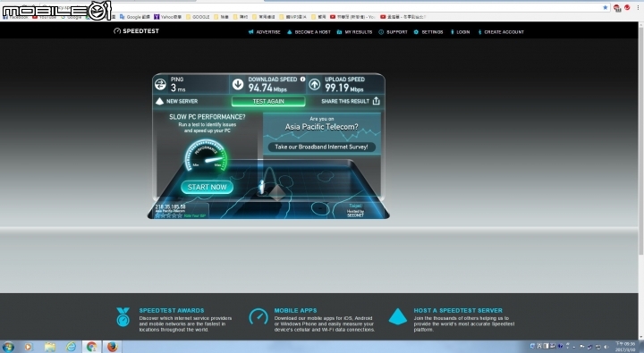Open Firefox from taskbar
This screenshot has height=353, width=644.
click(x=112, y=347)
